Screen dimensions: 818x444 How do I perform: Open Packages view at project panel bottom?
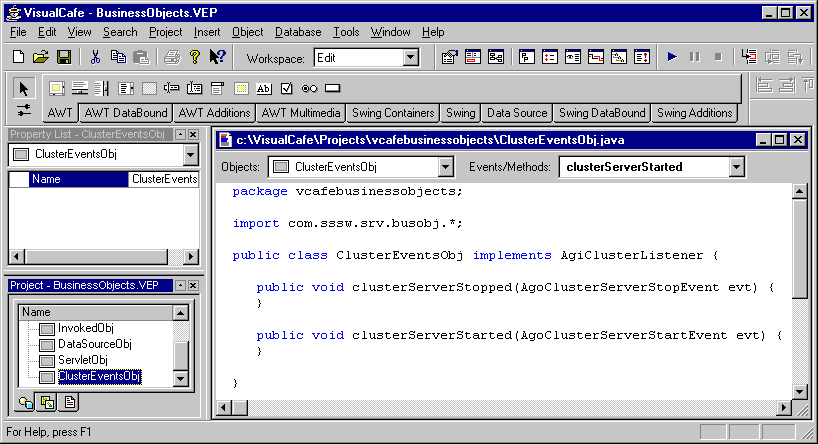[47, 403]
